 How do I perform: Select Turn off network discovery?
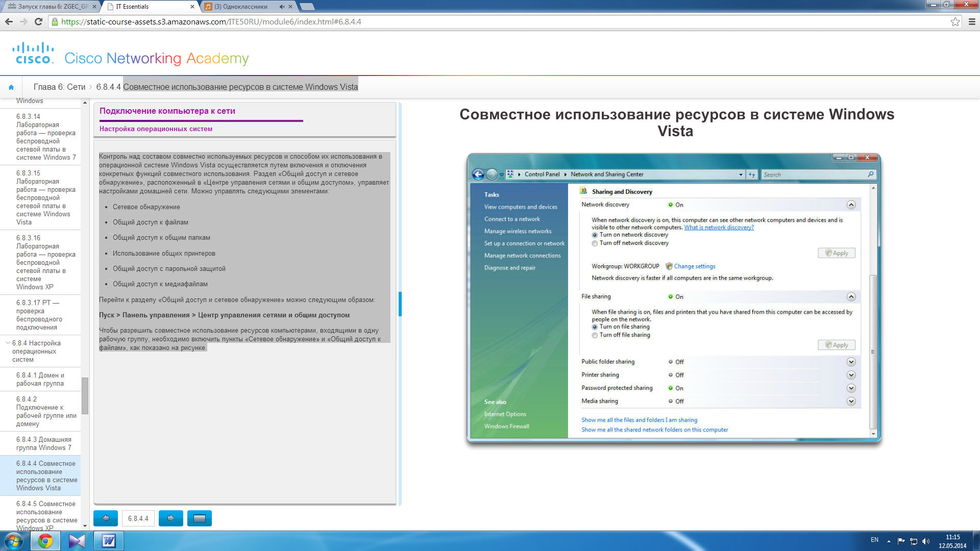point(595,243)
